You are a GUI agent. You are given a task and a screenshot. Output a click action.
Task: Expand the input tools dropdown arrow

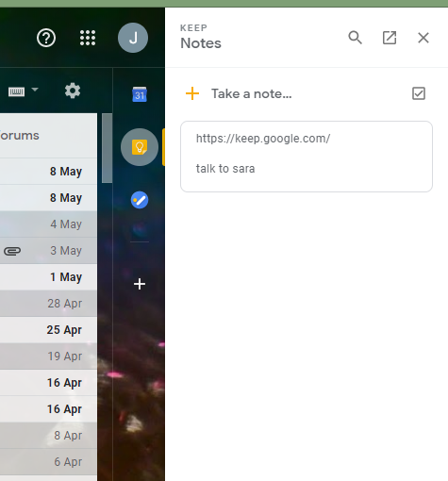click(x=35, y=90)
